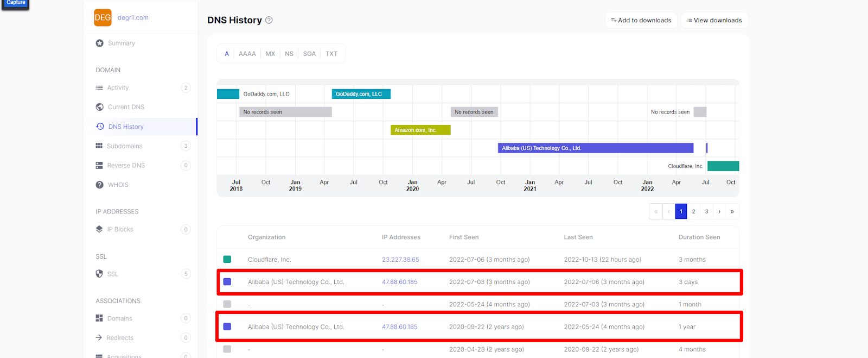Click Cloudflare, Inc. green timeline bar
The width and height of the screenshot is (868, 358).
723,166
